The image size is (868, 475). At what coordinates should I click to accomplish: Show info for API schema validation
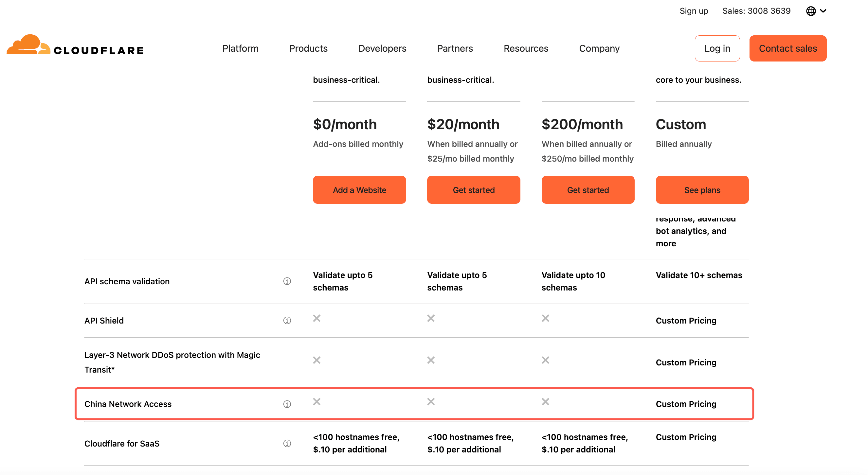[x=287, y=281]
